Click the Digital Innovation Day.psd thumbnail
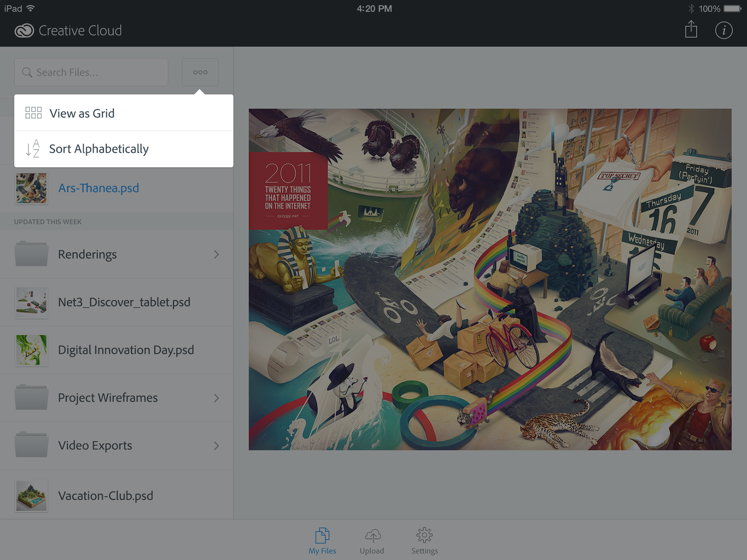Viewport: 747px width, 560px height. tap(31, 350)
